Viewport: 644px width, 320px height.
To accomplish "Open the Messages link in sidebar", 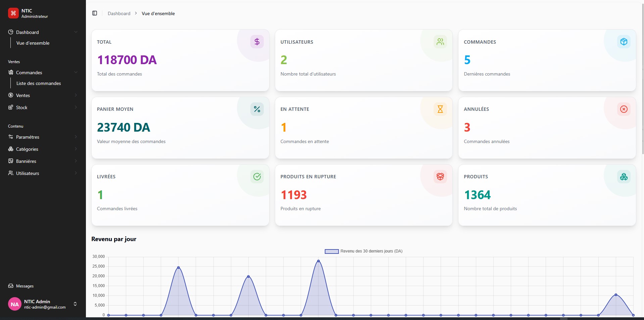I will [25, 286].
